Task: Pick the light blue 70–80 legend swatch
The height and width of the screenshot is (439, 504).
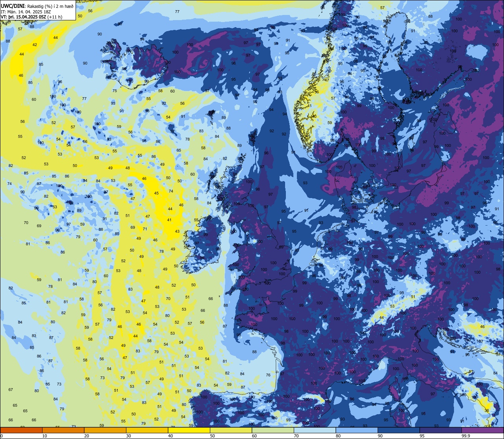Action: coord(315,430)
